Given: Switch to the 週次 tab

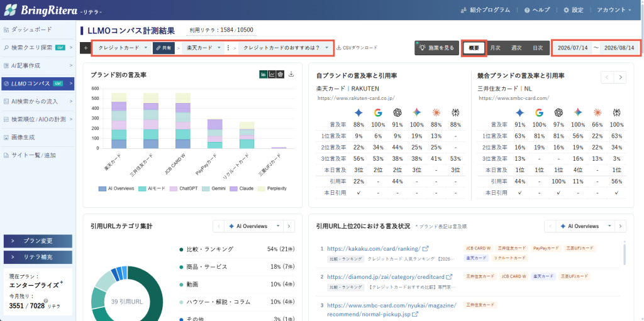Looking at the screenshot, I should point(516,48).
